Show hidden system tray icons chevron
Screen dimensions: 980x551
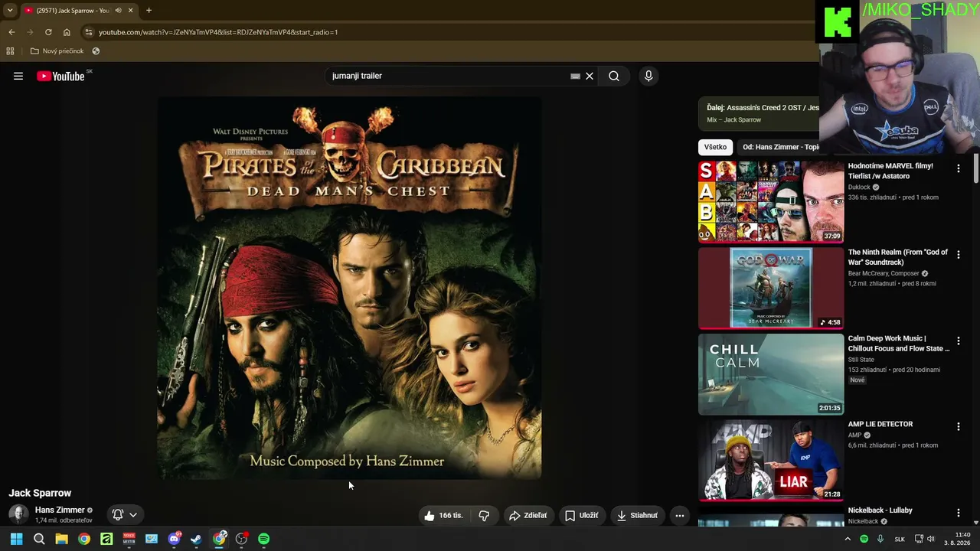point(848,539)
